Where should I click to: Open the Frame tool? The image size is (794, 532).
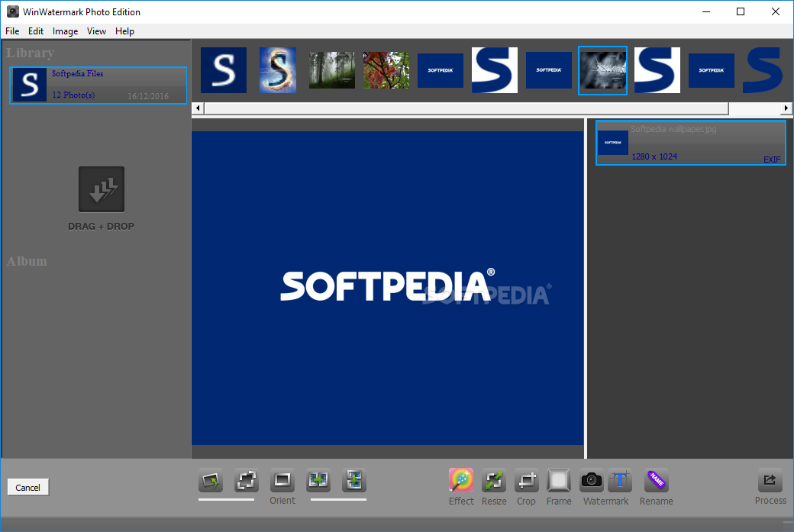[x=559, y=480]
